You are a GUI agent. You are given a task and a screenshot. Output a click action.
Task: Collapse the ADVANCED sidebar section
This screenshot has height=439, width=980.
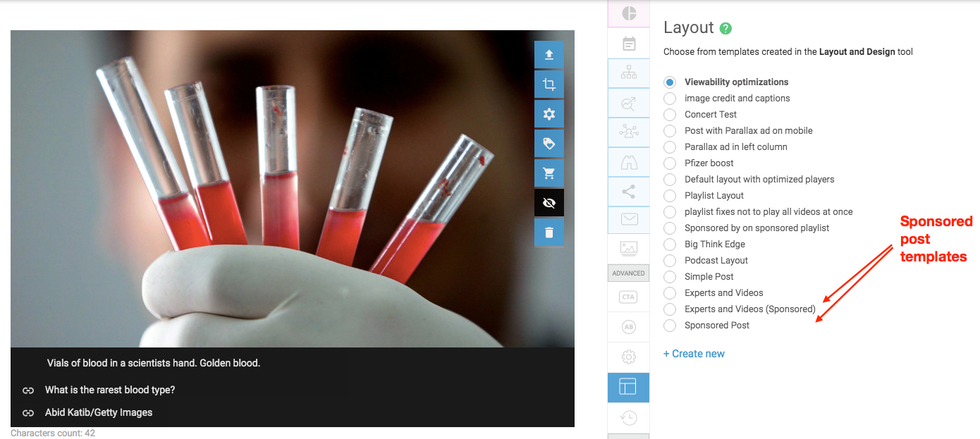click(x=628, y=273)
